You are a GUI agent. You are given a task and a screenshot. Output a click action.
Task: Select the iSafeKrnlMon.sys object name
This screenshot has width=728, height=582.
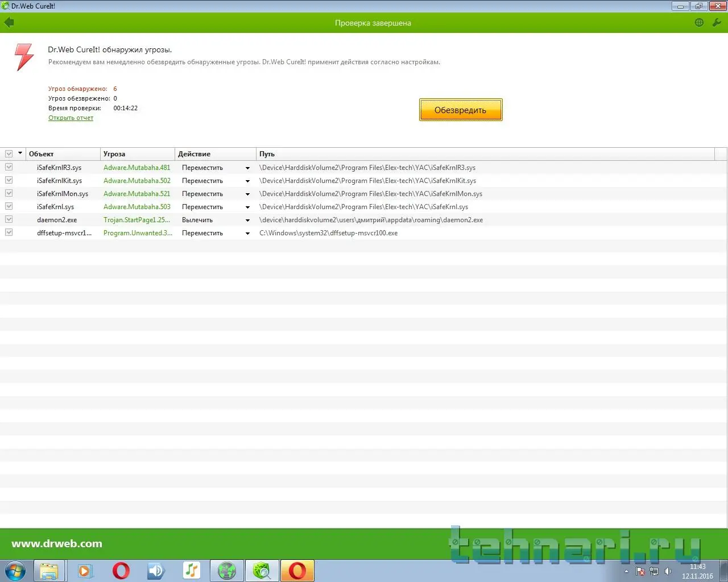(x=63, y=194)
